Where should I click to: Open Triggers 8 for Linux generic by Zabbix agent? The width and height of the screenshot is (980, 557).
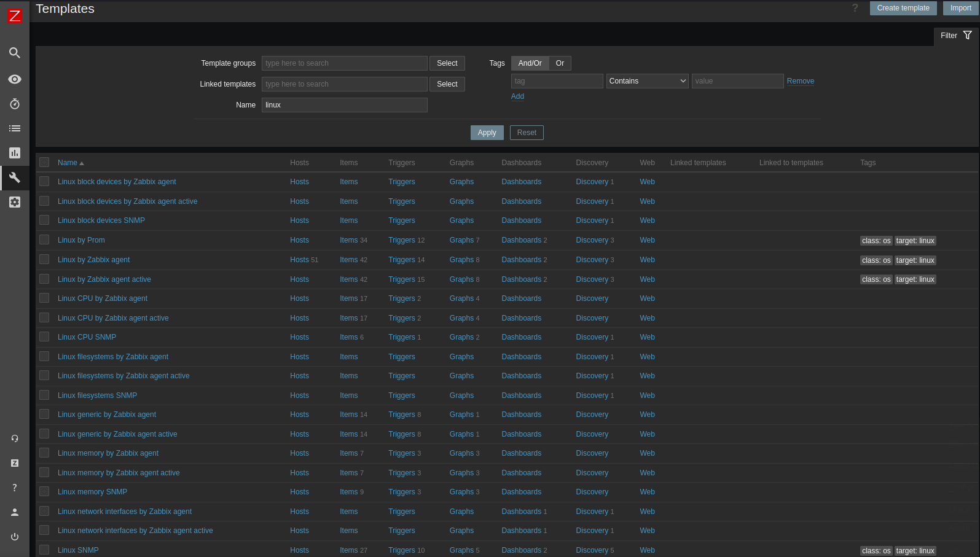[404, 415]
